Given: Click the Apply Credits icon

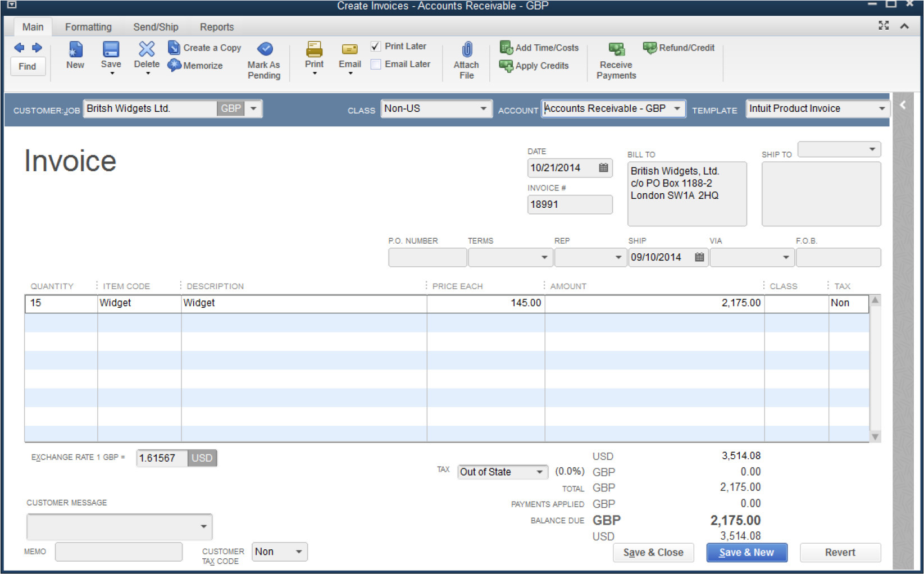Looking at the screenshot, I should 506,66.
